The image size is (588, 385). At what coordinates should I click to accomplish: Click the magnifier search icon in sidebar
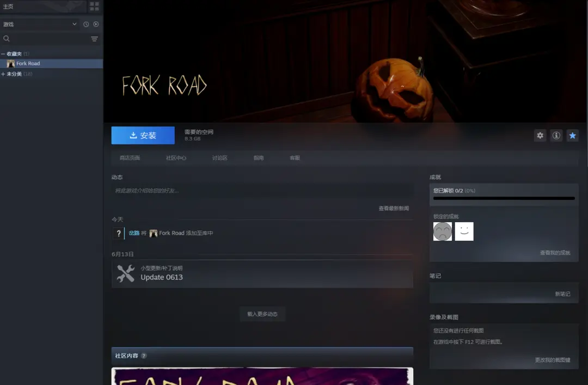coord(7,38)
